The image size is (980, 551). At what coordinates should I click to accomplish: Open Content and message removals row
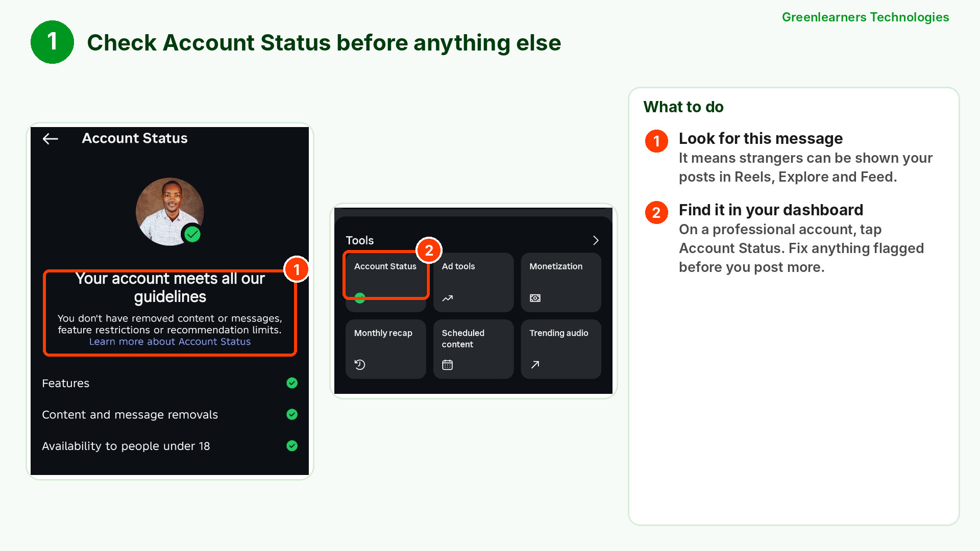169,415
